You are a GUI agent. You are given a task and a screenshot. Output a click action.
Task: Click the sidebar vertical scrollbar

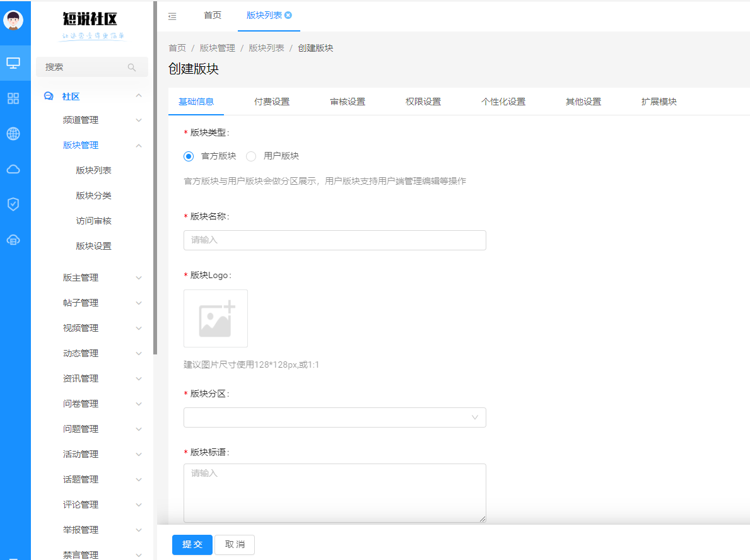coord(155,178)
